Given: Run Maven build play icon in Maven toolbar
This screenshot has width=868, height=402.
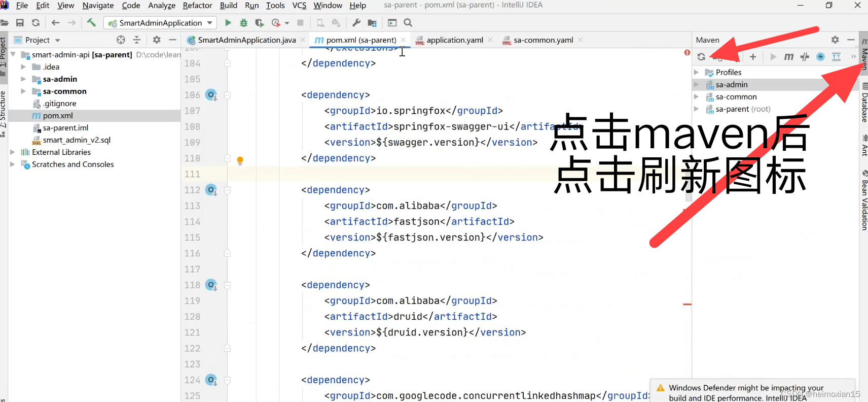Looking at the screenshot, I should [773, 57].
